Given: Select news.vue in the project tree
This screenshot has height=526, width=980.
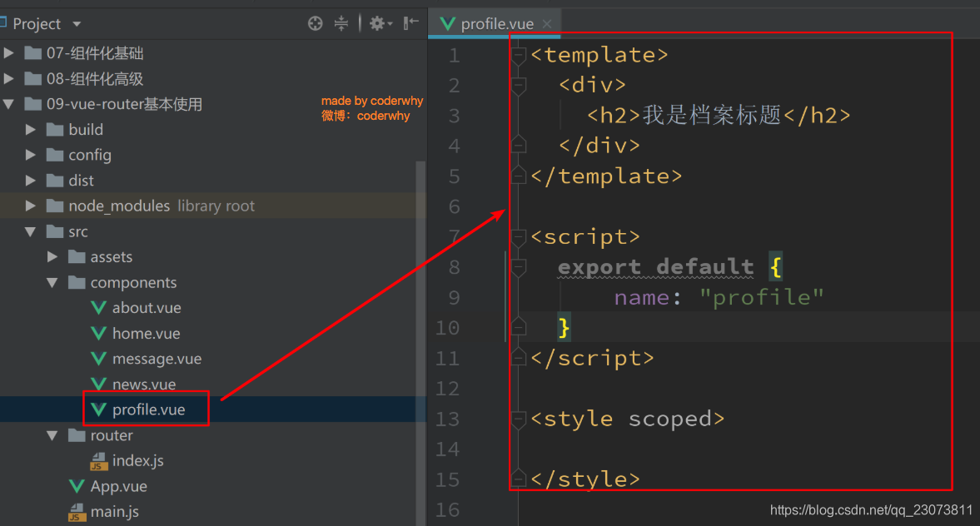Looking at the screenshot, I should [x=144, y=385].
